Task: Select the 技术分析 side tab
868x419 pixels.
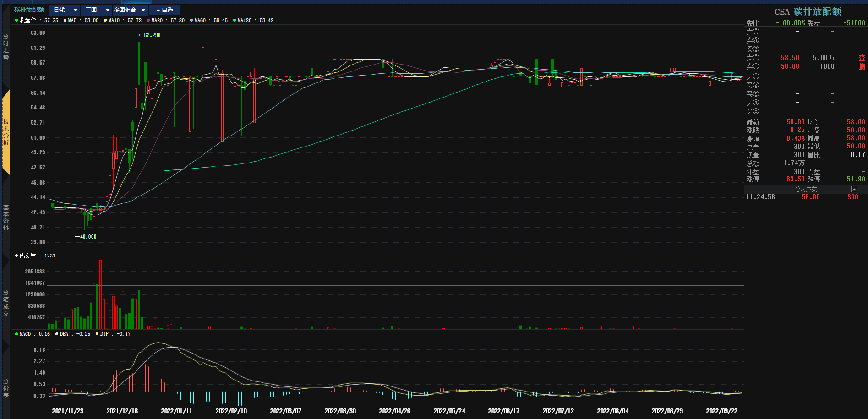Action: pyautogui.click(x=6, y=132)
